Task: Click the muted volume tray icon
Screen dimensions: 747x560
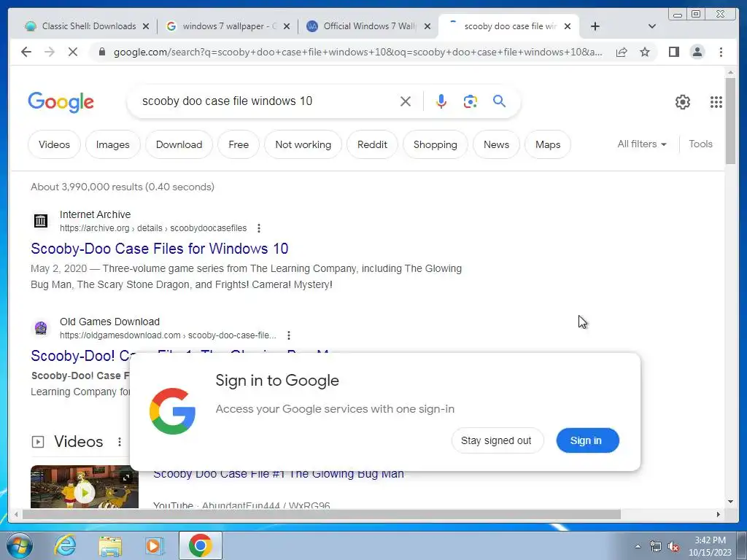Action: [673, 547]
